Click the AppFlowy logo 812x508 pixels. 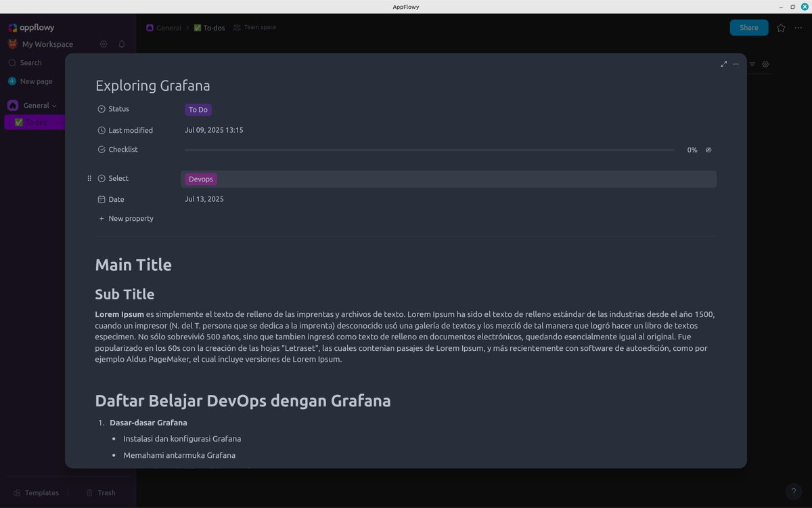[x=31, y=28]
